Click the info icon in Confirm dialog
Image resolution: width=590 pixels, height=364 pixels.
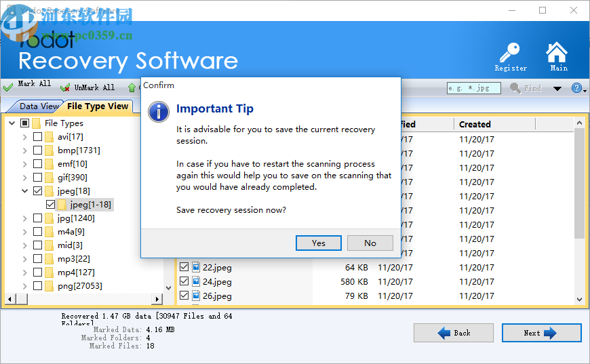click(159, 112)
